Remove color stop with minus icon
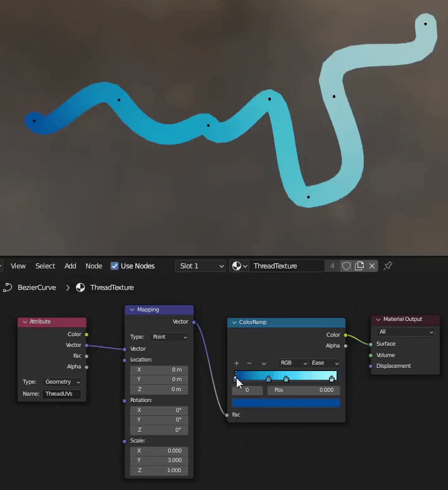This screenshot has height=490, width=448. point(249,363)
